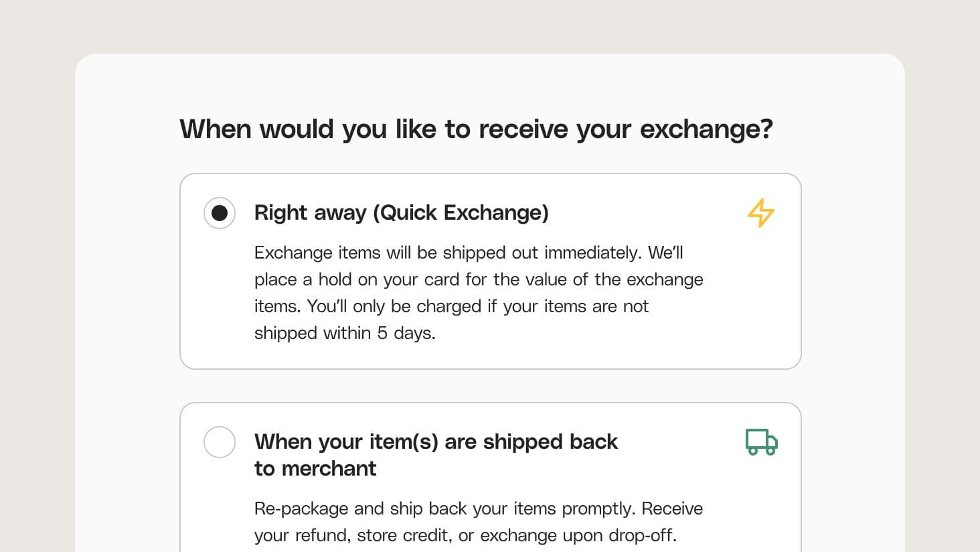Click empty area right of Quick Exchange description
The width and height of the screenshot is (980, 552).
click(750, 301)
